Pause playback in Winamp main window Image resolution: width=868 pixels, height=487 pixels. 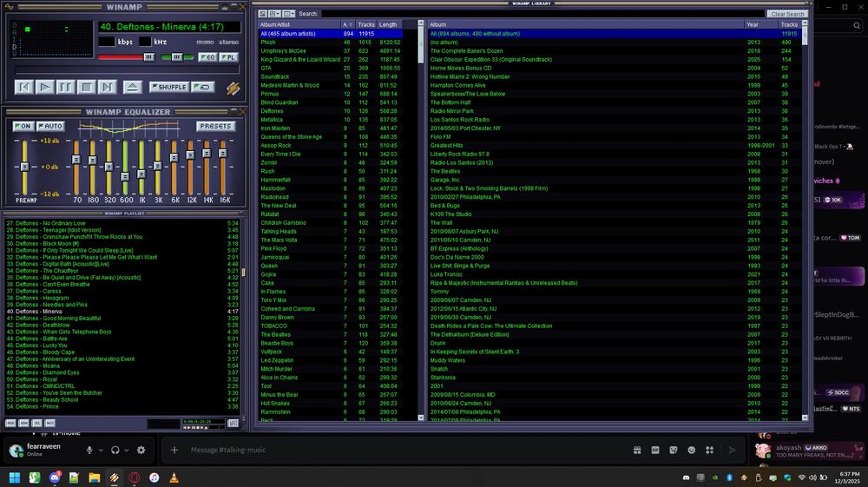pyautogui.click(x=65, y=87)
